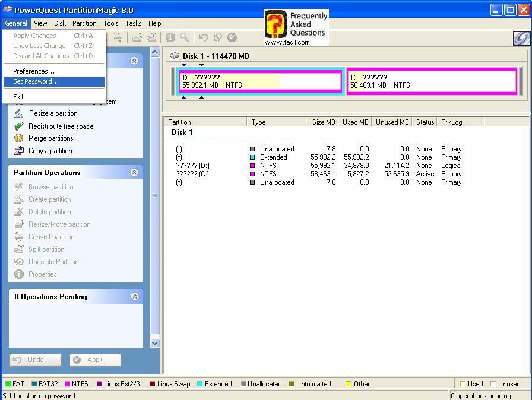Choose Preferences from the General menu
Image resolution: width=532 pixels, height=400 pixels.
tap(34, 71)
